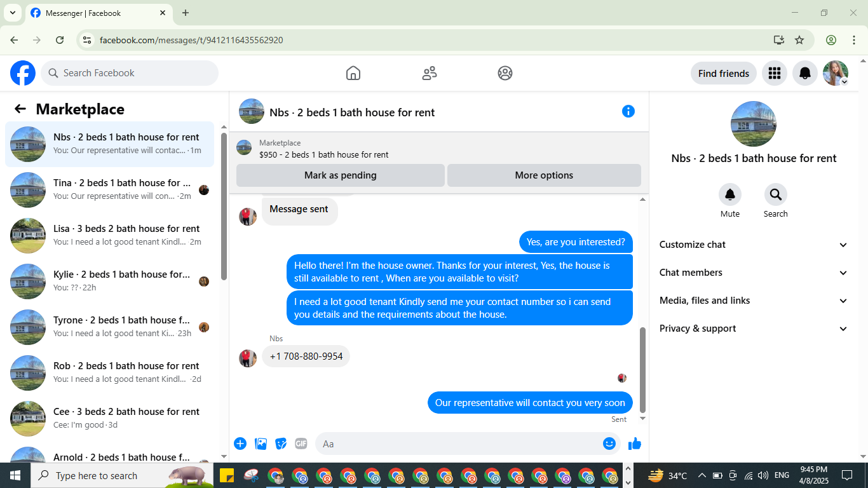The width and height of the screenshot is (868, 488).
Task: Open a new browser tab
Action: click(x=186, y=13)
